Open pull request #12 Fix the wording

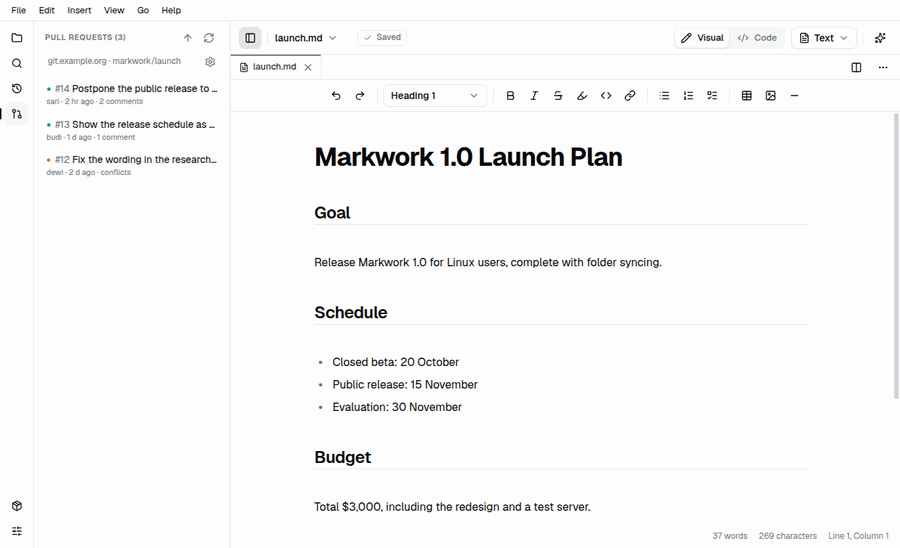click(132, 165)
